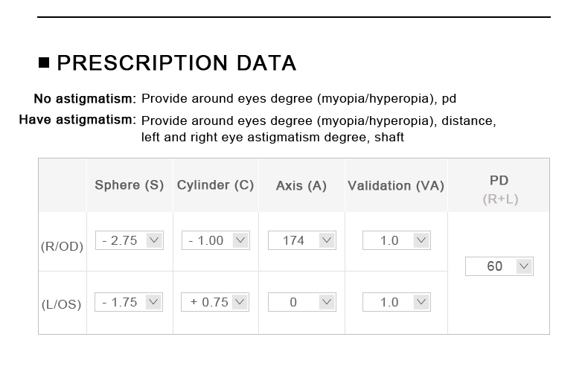Open the L/OS Validation dropdown showing 1.0
Screen dimensions: 588x366
[x=397, y=302]
